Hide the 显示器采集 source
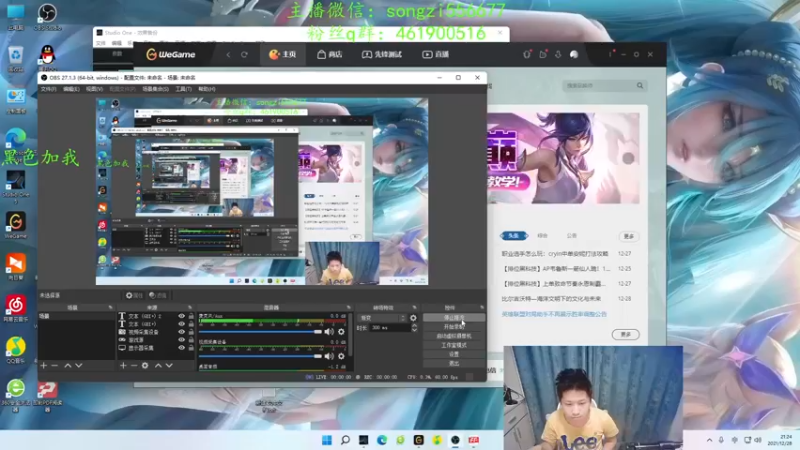The height and width of the screenshot is (450, 800). click(x=181, y=348)
